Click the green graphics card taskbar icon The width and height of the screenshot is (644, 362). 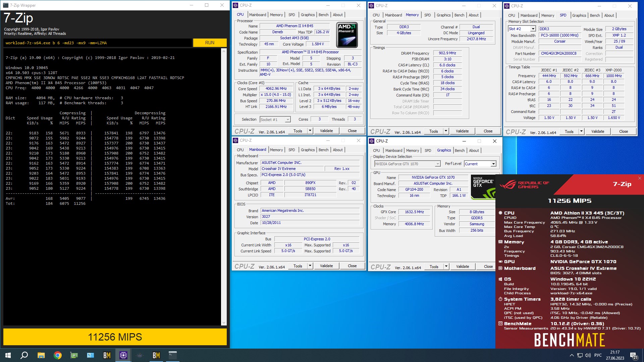(x=74, y=355)
